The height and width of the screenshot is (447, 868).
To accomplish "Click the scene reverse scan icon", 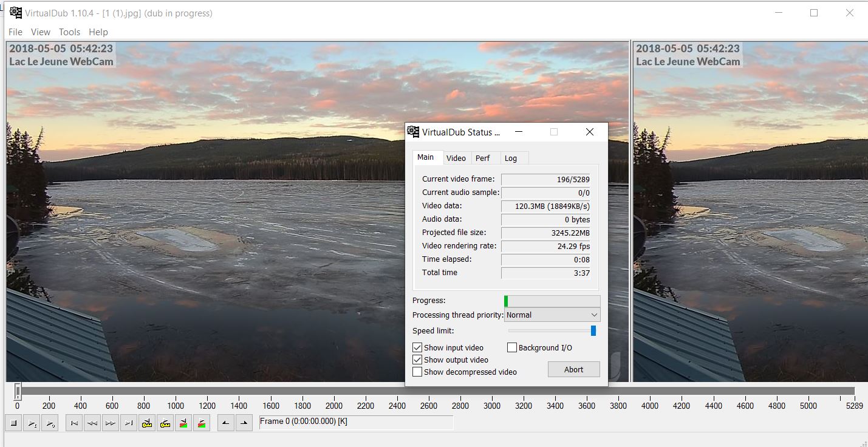I will (183, 423).
